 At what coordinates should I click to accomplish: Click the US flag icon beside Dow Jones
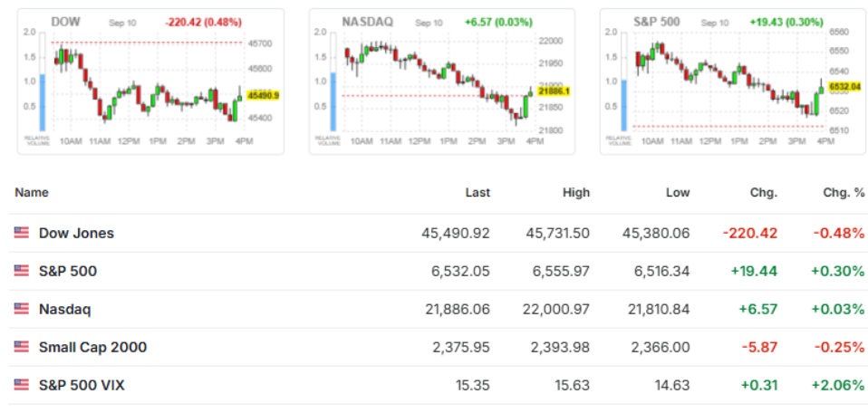[21, 233]
